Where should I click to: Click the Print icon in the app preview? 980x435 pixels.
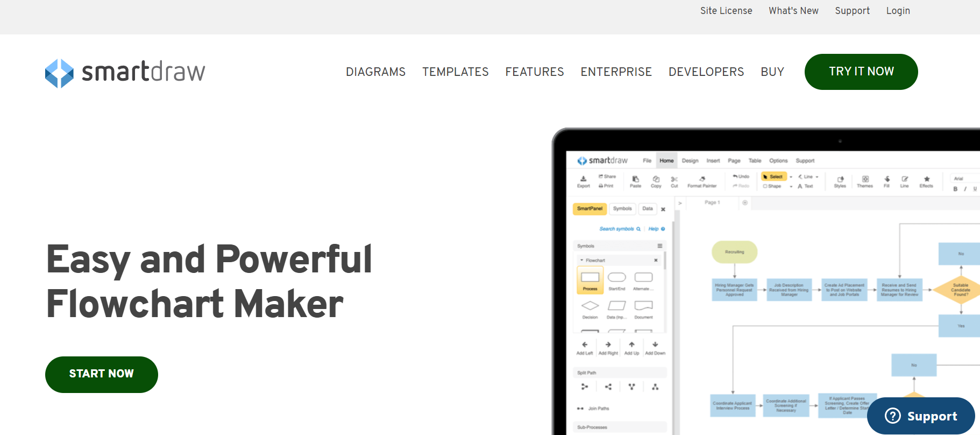pos(606,186)
